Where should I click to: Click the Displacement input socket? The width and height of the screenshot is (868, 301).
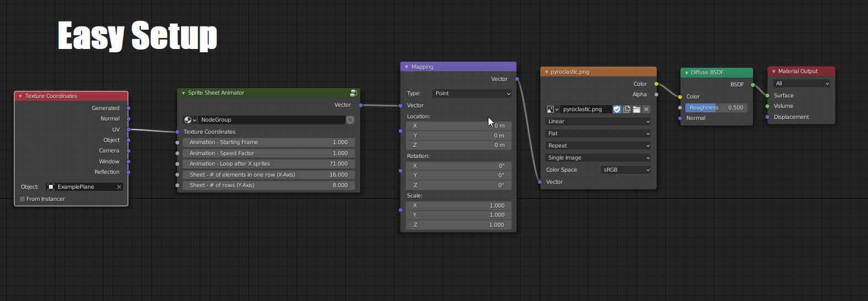pyautogui.click(x=767, y=117)
